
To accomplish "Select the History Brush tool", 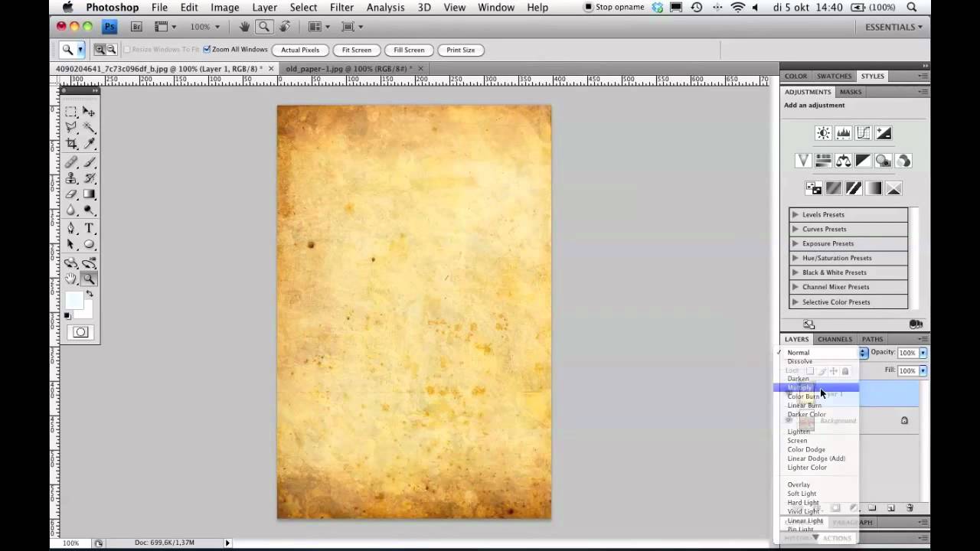I will click(89, 178).
